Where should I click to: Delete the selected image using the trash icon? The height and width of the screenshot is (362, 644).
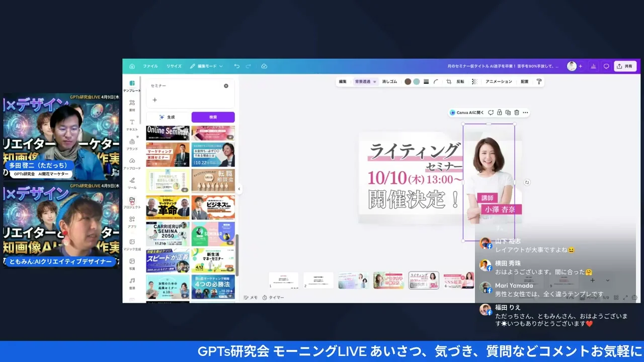coord(516,112)
